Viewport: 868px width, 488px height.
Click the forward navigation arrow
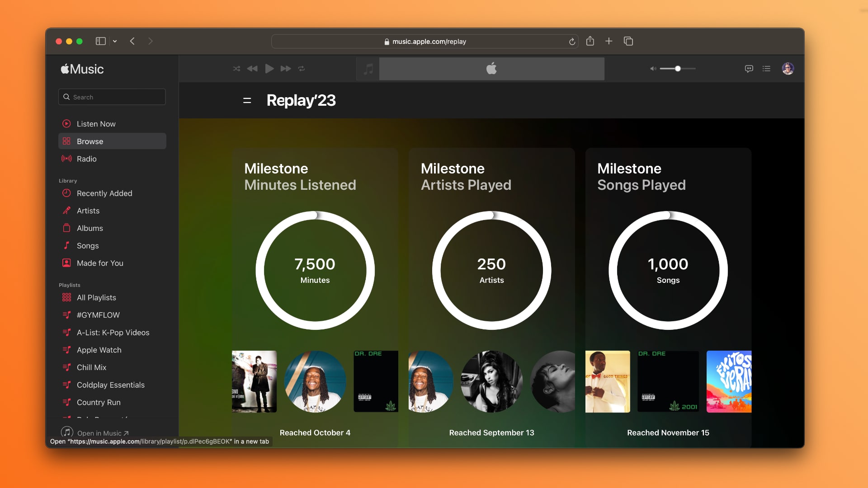pyautogui.click(x=151, y=41)
